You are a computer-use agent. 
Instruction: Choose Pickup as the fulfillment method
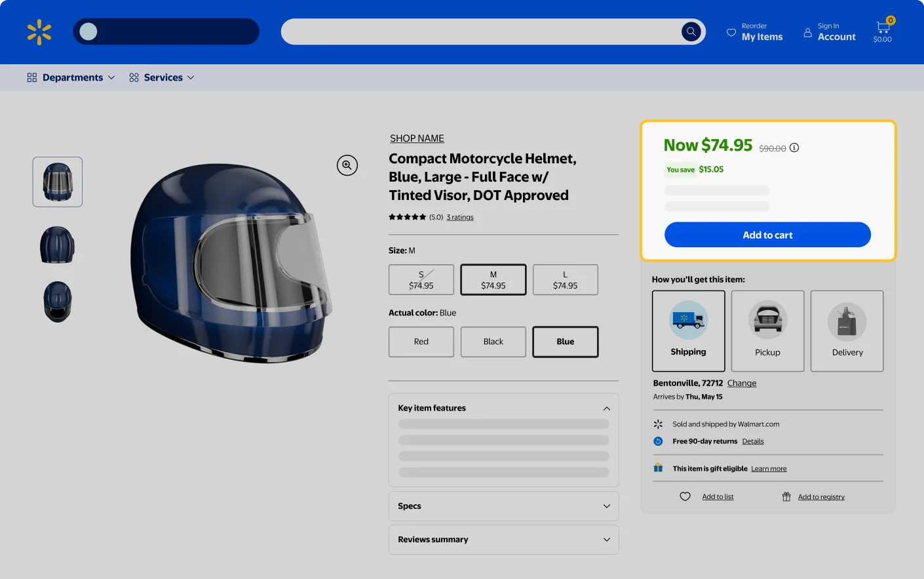(767, 331)
